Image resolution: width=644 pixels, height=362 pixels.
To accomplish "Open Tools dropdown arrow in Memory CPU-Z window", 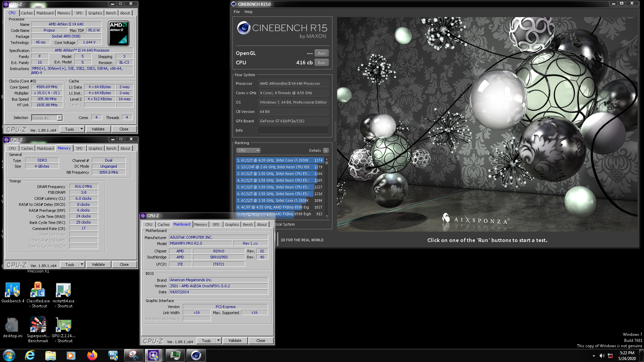I will 82,264.
